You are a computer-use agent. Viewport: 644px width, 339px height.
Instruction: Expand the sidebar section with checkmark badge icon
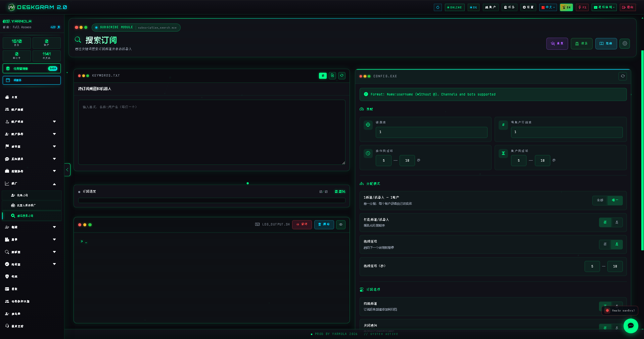(x=32, y=264)
